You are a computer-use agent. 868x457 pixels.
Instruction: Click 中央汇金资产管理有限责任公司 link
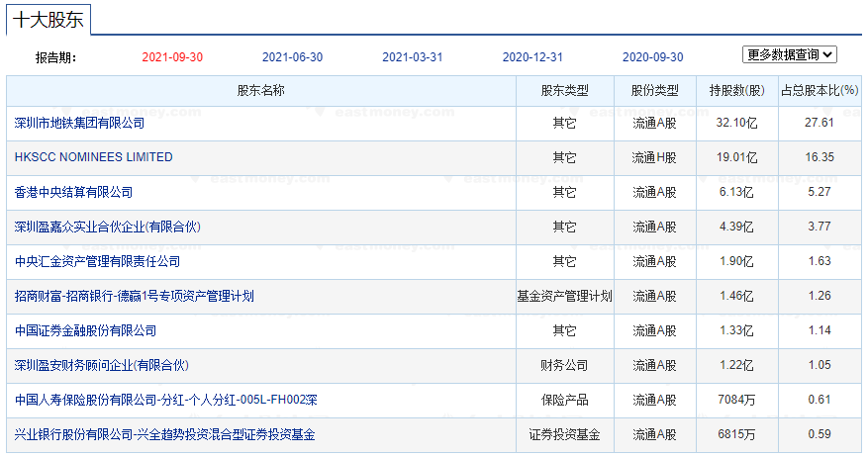click(97, 262)
